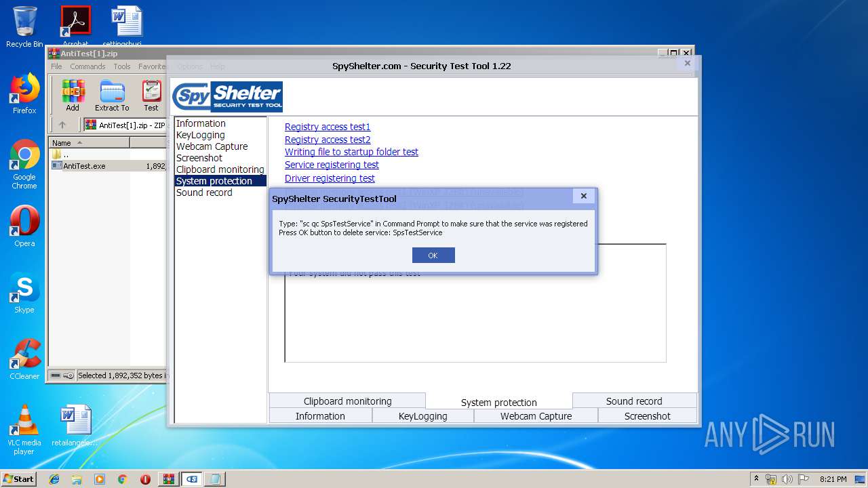Open Windows Explorer from the taskbar
This screenshot has height=488, width=868.
click(x=77, y=479)
